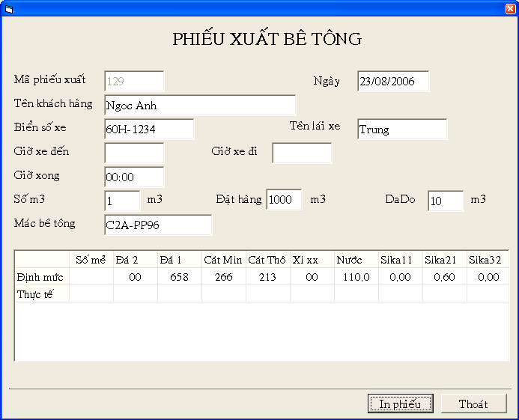Select the Thực tế row header
The width and height of the screenshot is (519, 420).
pos(42,294)
